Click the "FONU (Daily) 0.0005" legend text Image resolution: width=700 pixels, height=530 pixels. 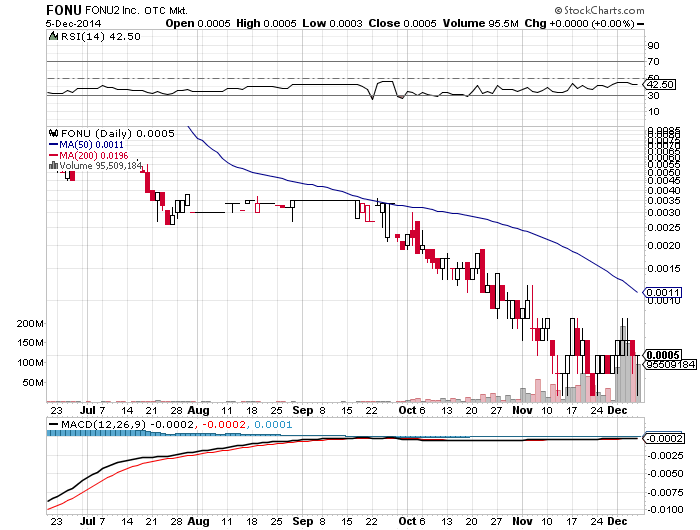click(x=117, y=134)
